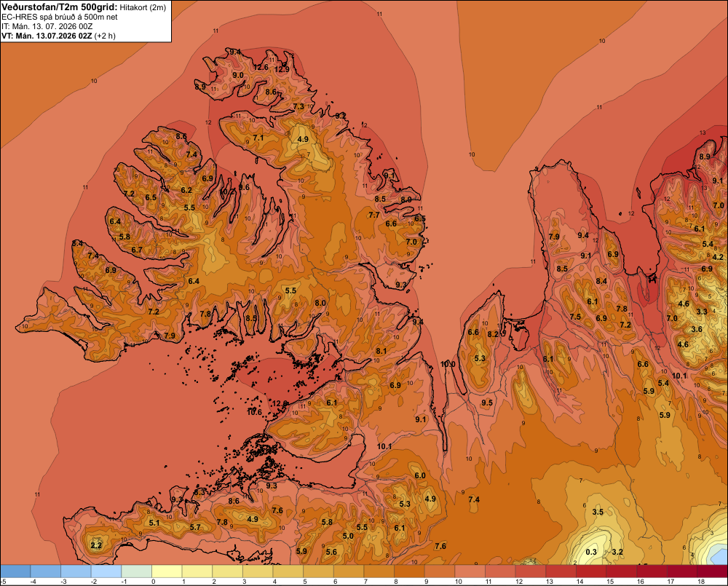Viewport: 728px width, 586px height.
Task: Click the 4.2 temperature label on the map
Action: coord(718,257)
